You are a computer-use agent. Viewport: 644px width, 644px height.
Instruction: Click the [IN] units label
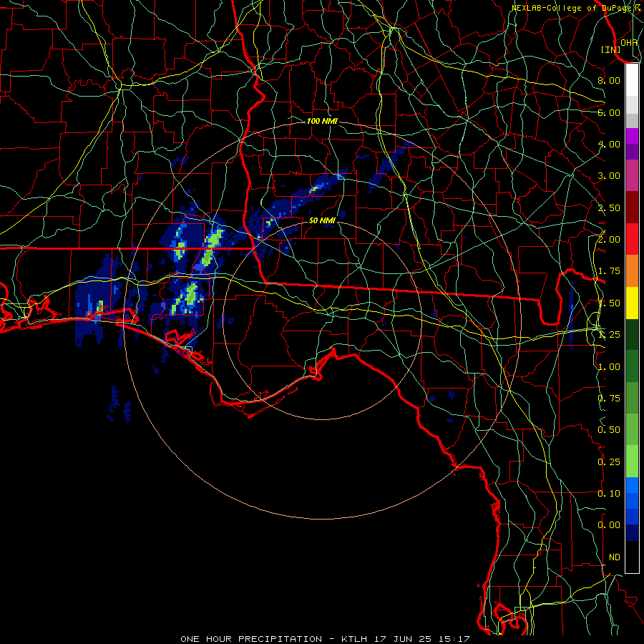(x=611, y=49)
